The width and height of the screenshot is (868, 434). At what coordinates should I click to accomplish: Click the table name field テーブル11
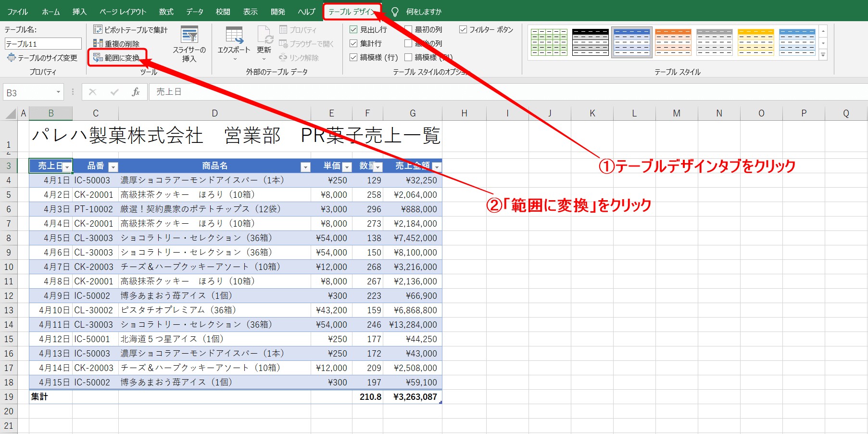[x=43, y=44]
